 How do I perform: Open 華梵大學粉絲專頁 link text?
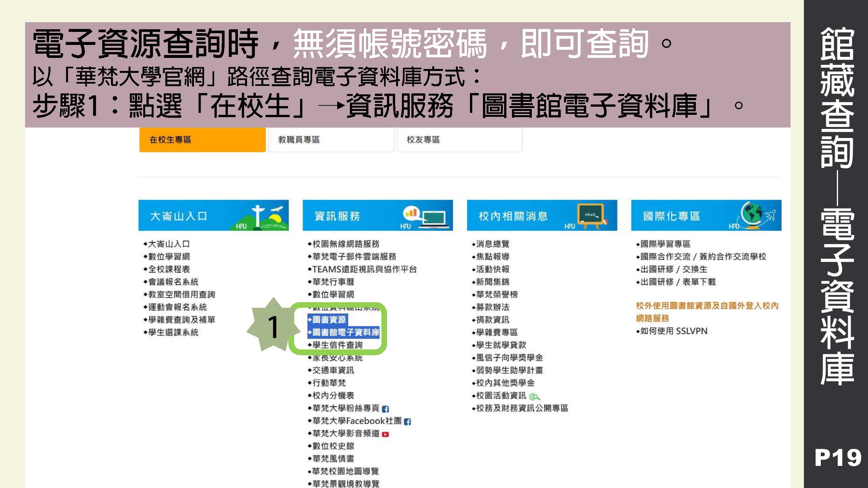[x=346, y=408]
